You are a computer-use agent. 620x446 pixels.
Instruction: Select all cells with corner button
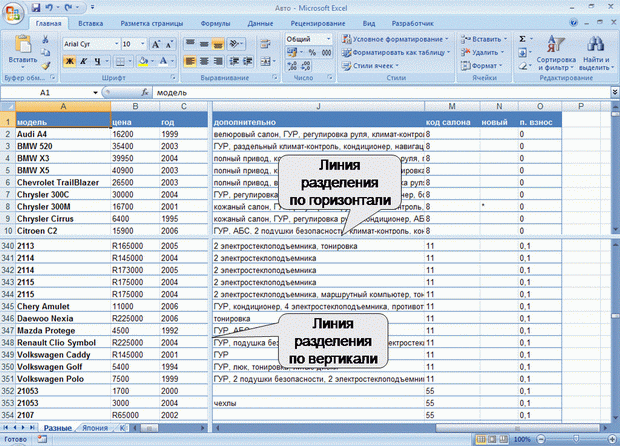point(8,106)
